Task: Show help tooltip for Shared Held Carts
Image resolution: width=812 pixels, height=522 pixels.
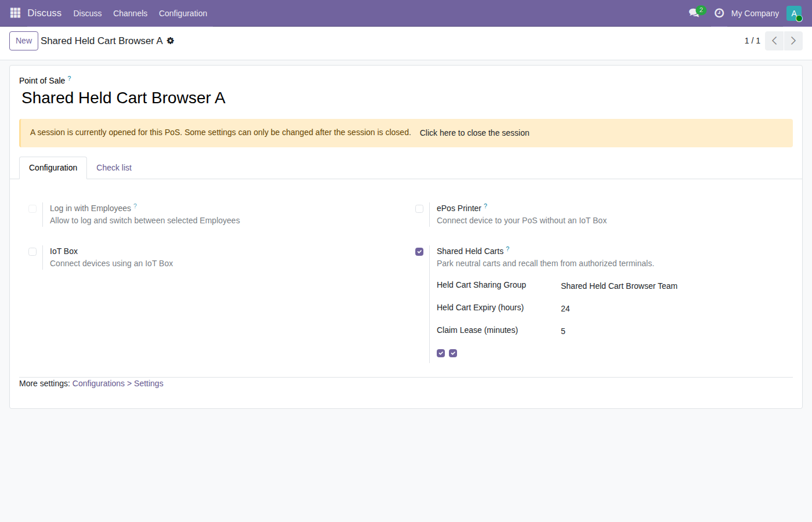Action: tap(507, 249)
